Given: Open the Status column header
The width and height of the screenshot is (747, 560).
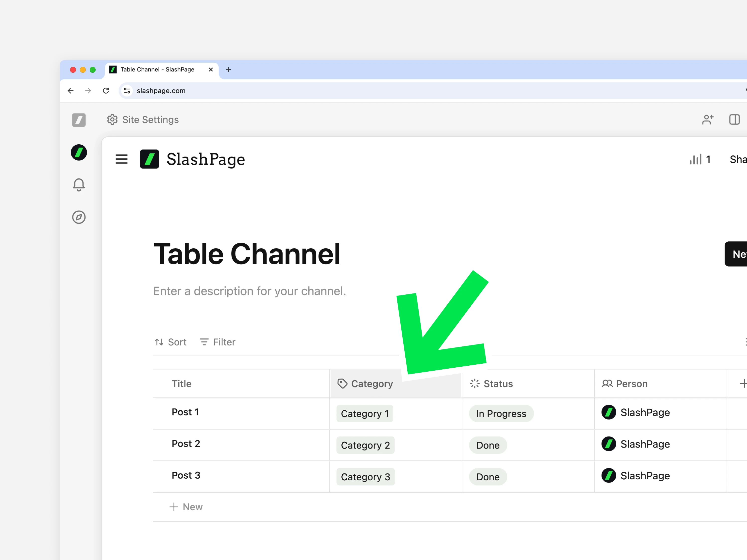Looking at the screenshot, I should pos(528,384).
